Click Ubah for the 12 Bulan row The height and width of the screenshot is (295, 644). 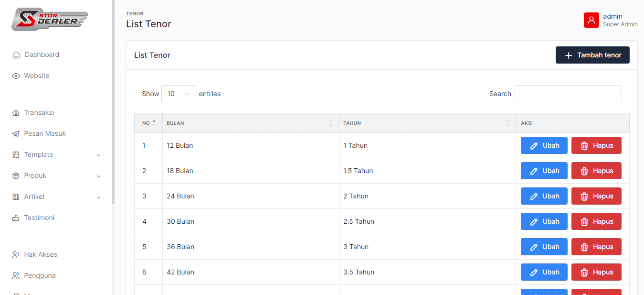tap(544, 145)
